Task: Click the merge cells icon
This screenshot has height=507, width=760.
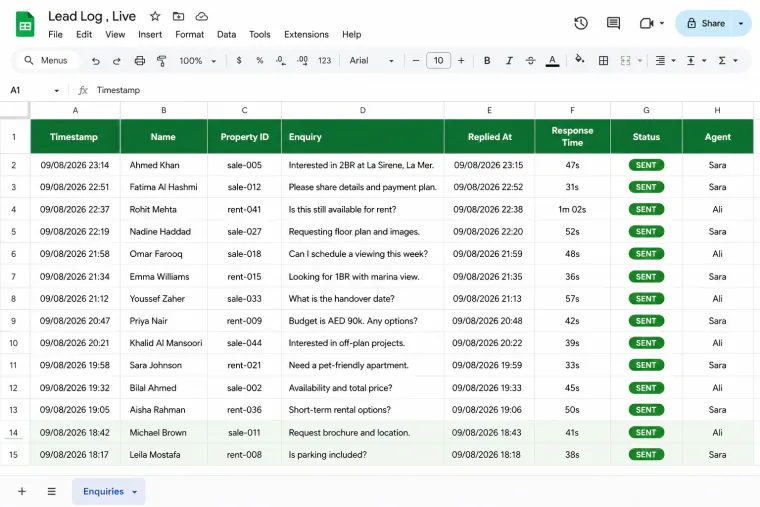Action: tap(626, 61)
